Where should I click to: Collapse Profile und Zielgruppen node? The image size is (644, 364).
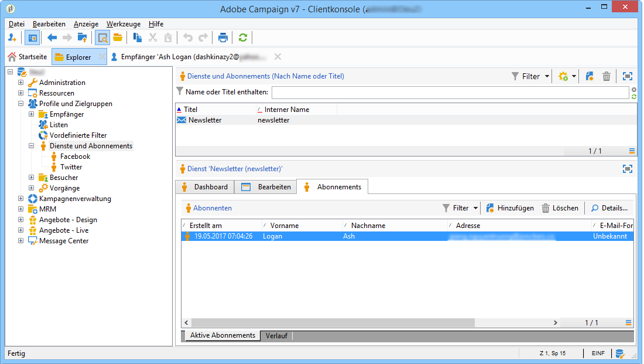tap(20, 104)
